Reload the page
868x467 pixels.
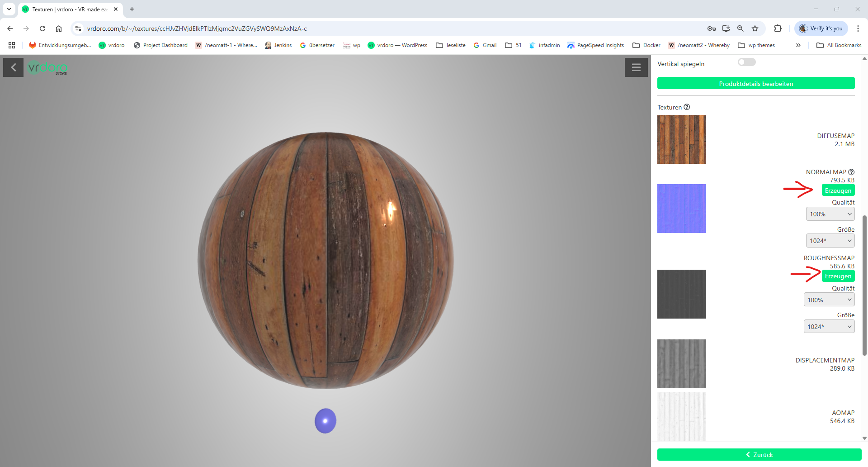[x=42, y=29]
